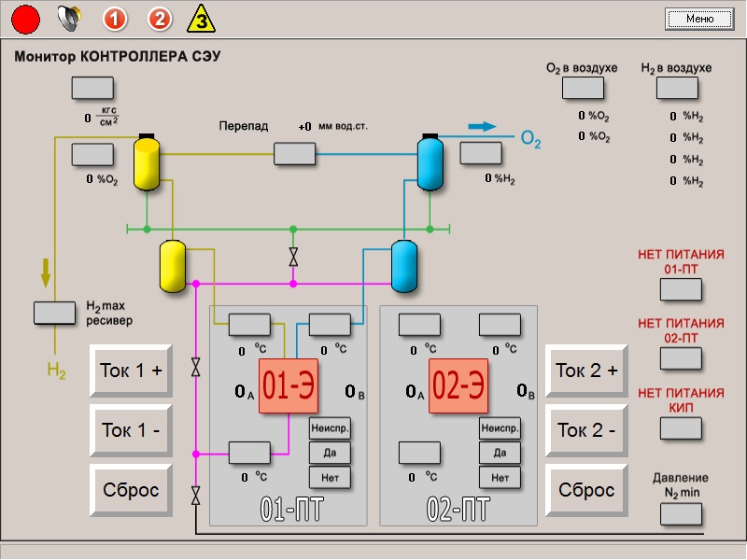Viewport: 747px width, 560px height.
Task: Toggle Нет button in 02-ПТ panel
Action: click(x=500, y=477)
